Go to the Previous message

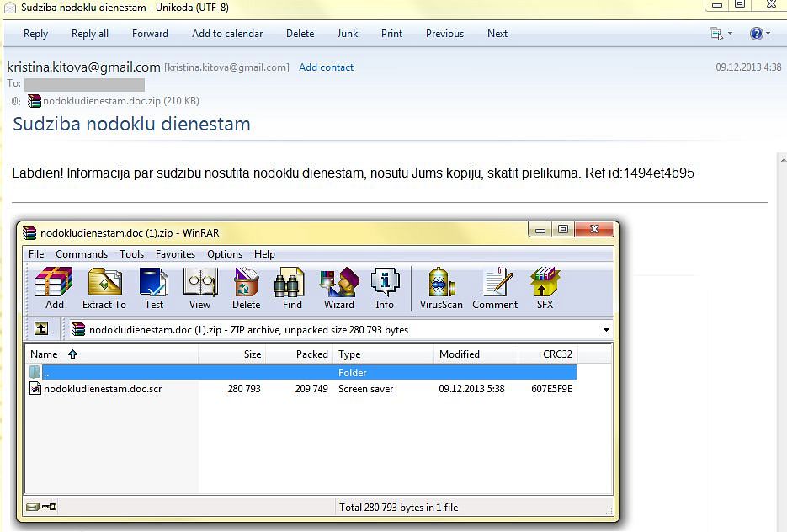pyautogui.click(x=444, y=34)
